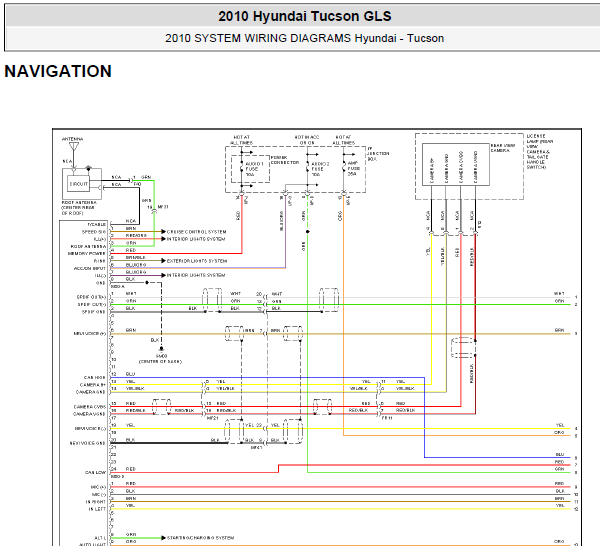Select '2010 SYSTEM WIRING DIAGRAMS Hyundai - Tucson' subtitle
This screenshot has height=546, width=600.
pyautogui.click(x=305, y=38)
